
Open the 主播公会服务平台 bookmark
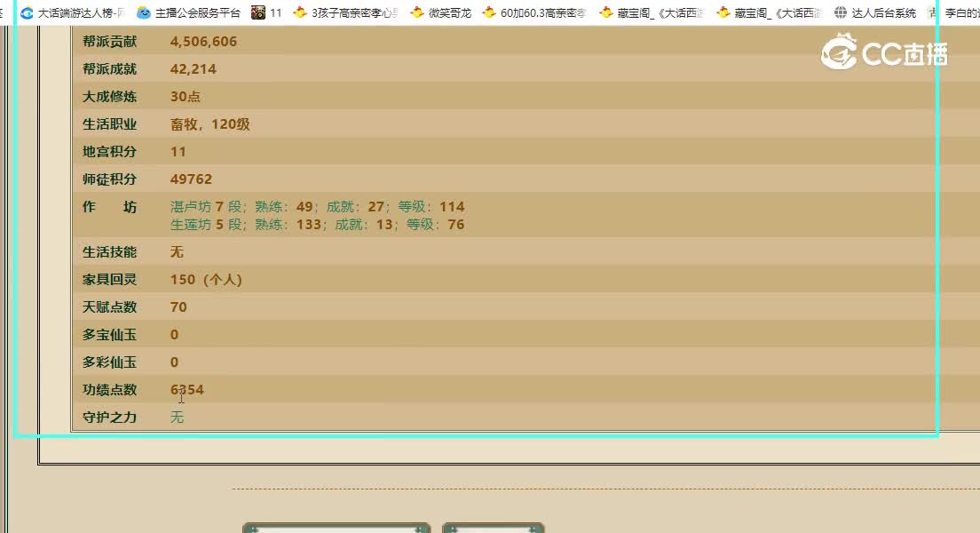click(x=189, y=12)
